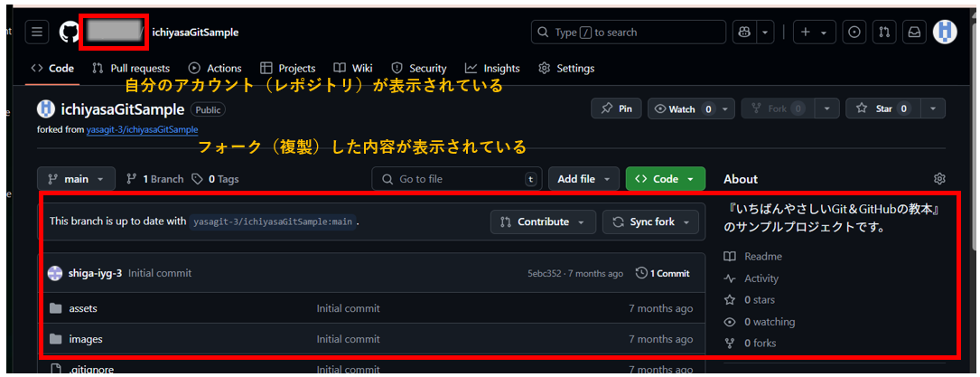Screen dimensions: 980x377
Task: Click the Go to file search box
Action: pos(455,179)
